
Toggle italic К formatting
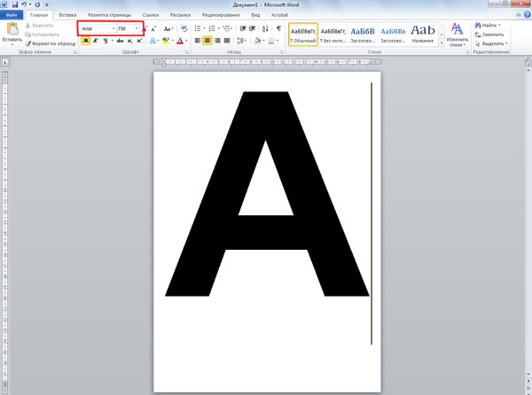(x=96, y=41)
